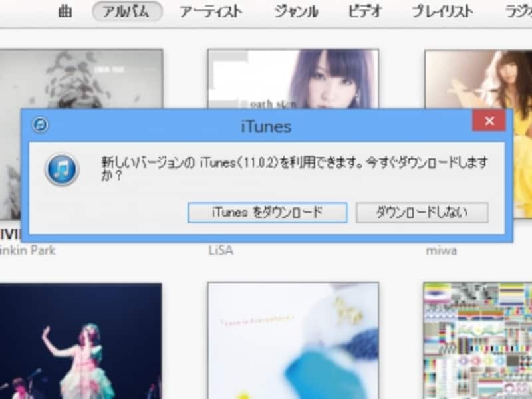
Task: Switch to the ジャンル tab
Action: click(x=296, y=11)
